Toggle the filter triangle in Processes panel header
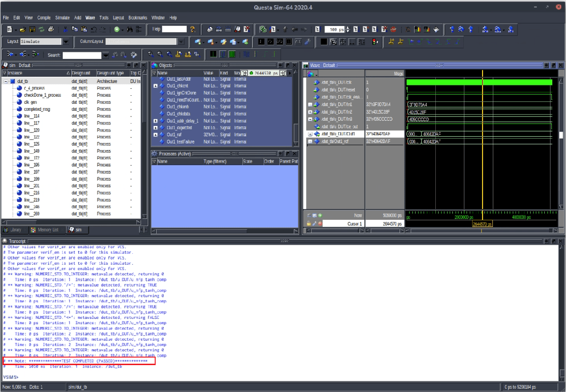Image resolution: width=566 pixels, height=392 pixels. tap(154, 161)
